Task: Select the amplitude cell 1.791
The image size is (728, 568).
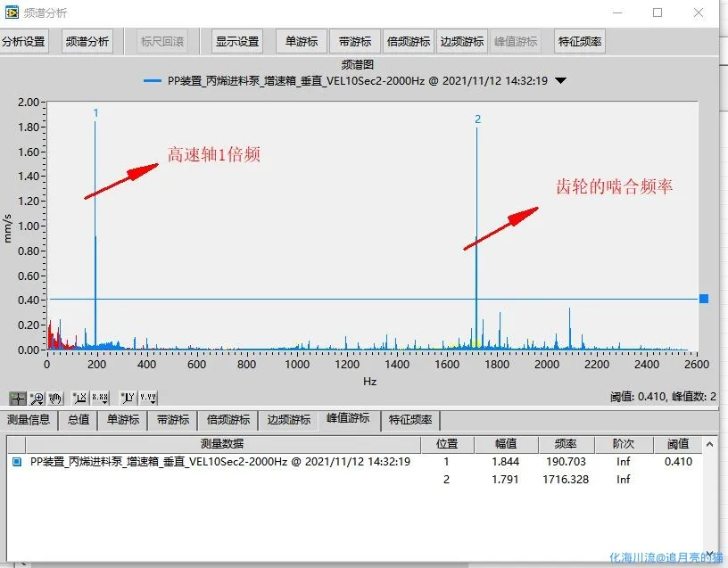Action: tap(505, 480)
